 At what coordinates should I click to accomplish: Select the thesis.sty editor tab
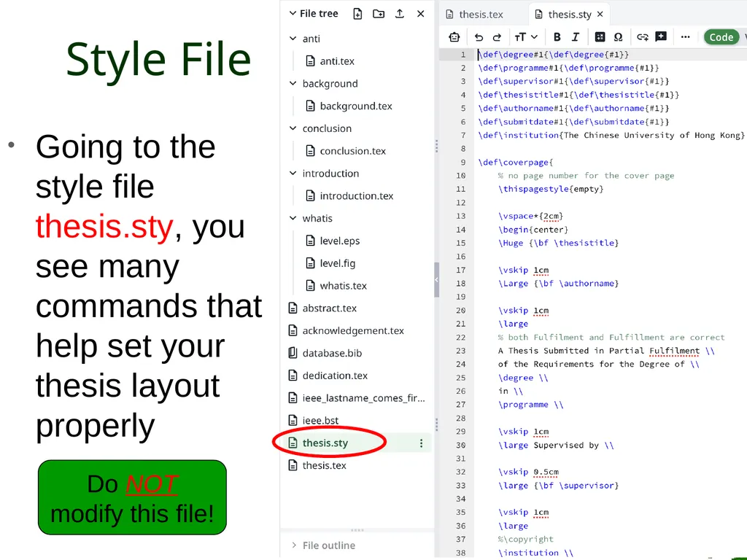point(569,15)
